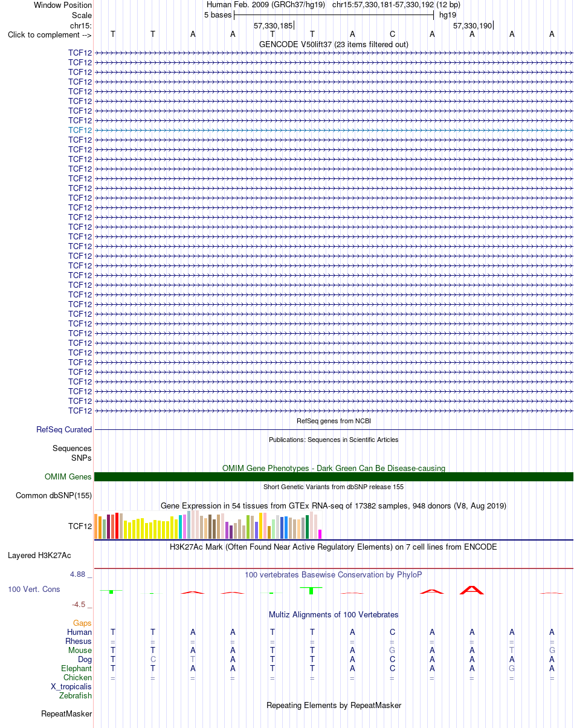The width and height of the screenshot is (574, 728).
Task: Click the 'OMIM Genes' track label
Action: (x=68, y=477)
